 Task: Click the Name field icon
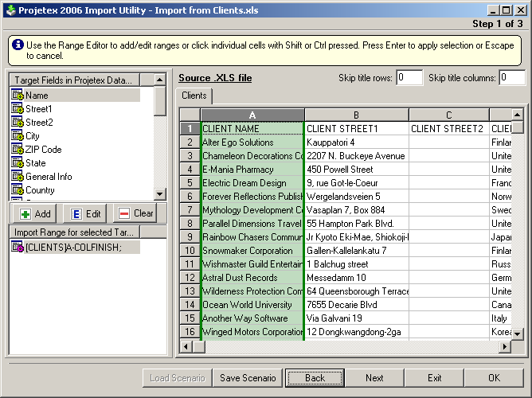pyautogui.click(x=17, y=96)
